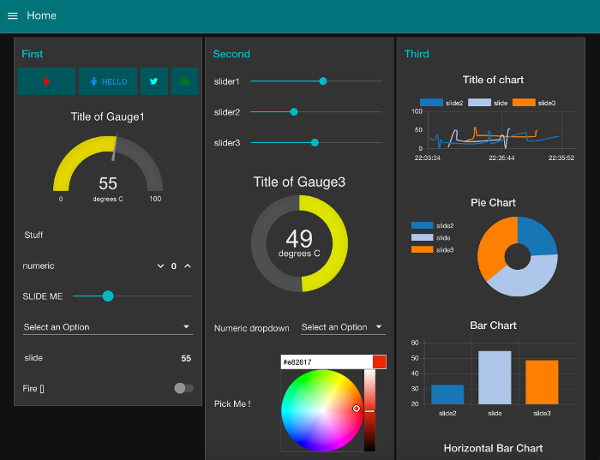Click the slider3 handle
Image resolution: width=600 pixels, height=460 pixels.
click(x=315, y=143)
